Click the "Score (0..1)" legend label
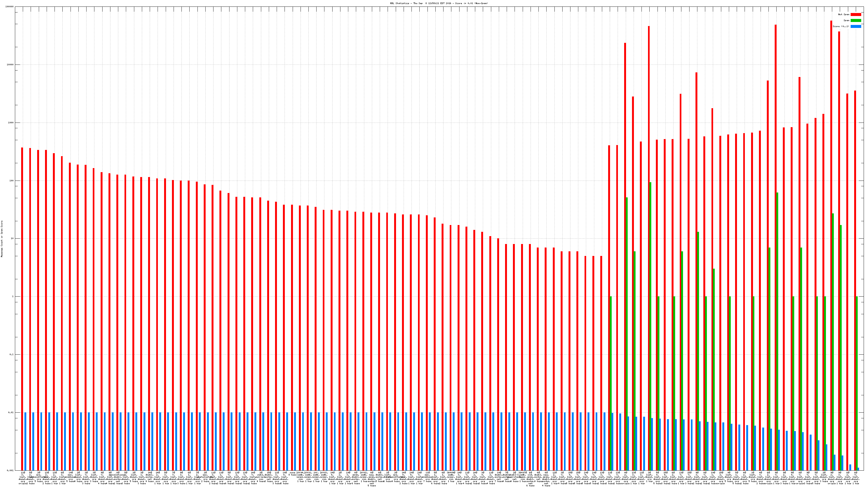868x488 pixels. click(x=841, y=26)
